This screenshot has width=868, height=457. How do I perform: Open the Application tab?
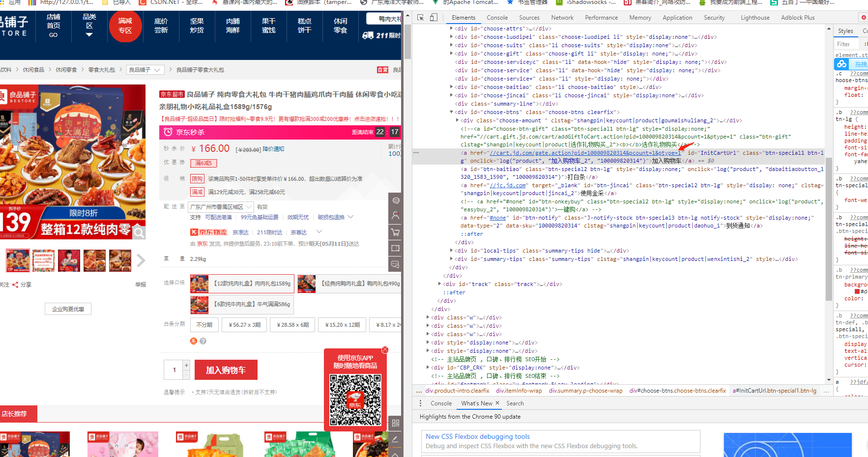[x=677, y=18]
